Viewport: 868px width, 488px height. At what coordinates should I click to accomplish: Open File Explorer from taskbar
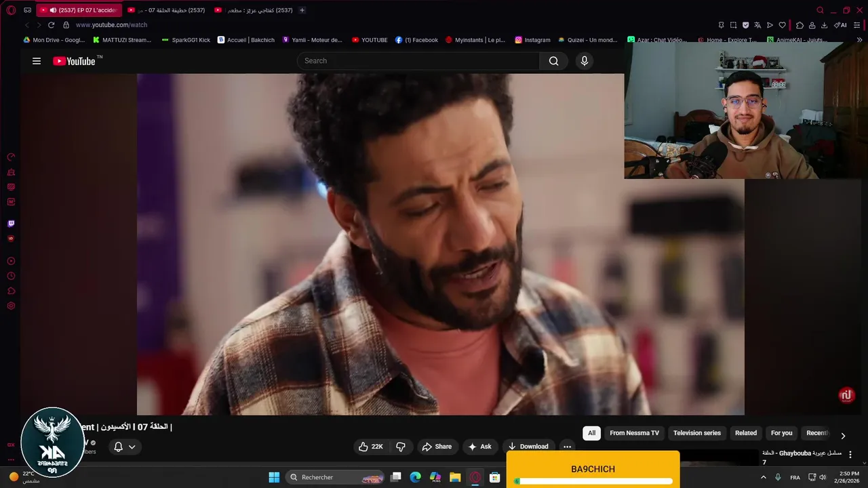[455, 477]
